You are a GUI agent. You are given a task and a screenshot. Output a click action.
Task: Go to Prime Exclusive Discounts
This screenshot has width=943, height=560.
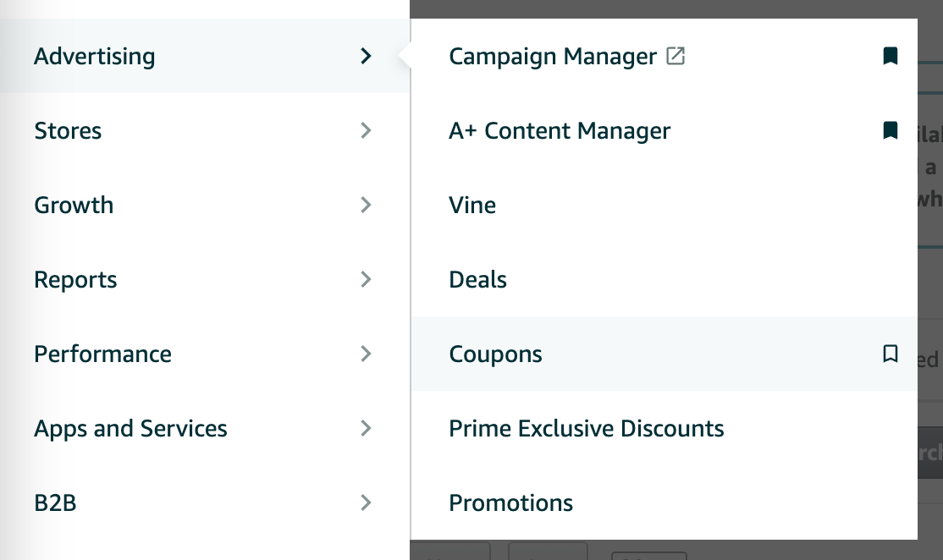coord(586,429)
